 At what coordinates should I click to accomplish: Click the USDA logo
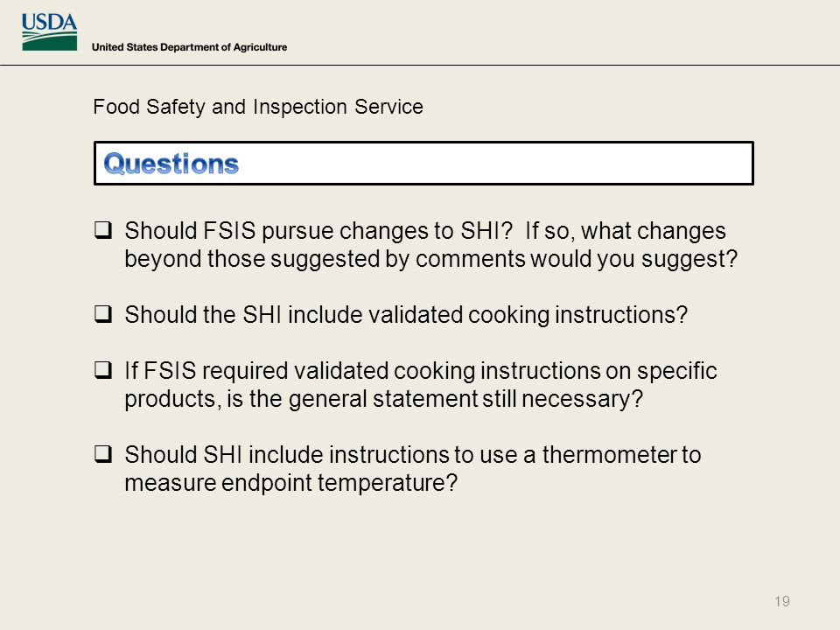click(x=49, y=32)
